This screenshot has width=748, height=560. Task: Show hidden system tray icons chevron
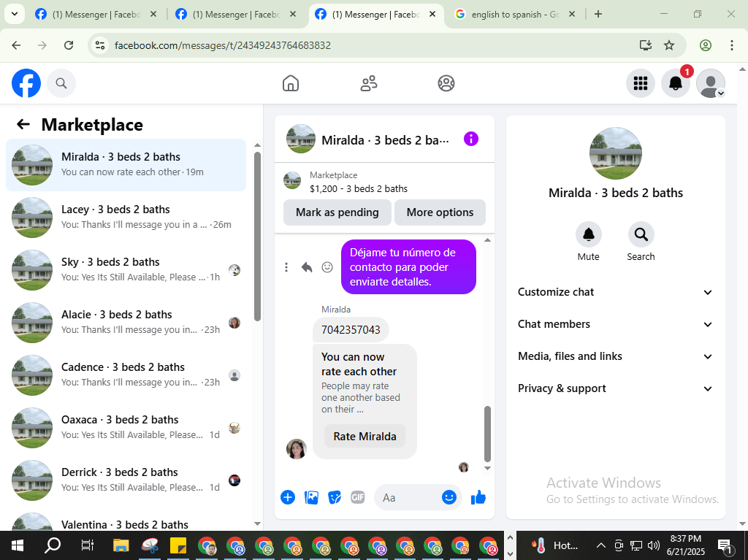click(x=601, y=545)
